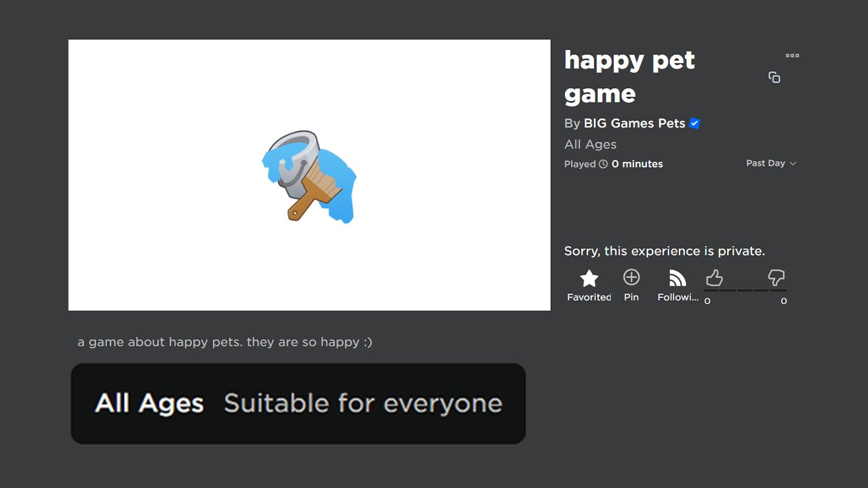Click the copy icon beside the title
This screenshot has width=868, height=488.
click(x=774, y=77)
